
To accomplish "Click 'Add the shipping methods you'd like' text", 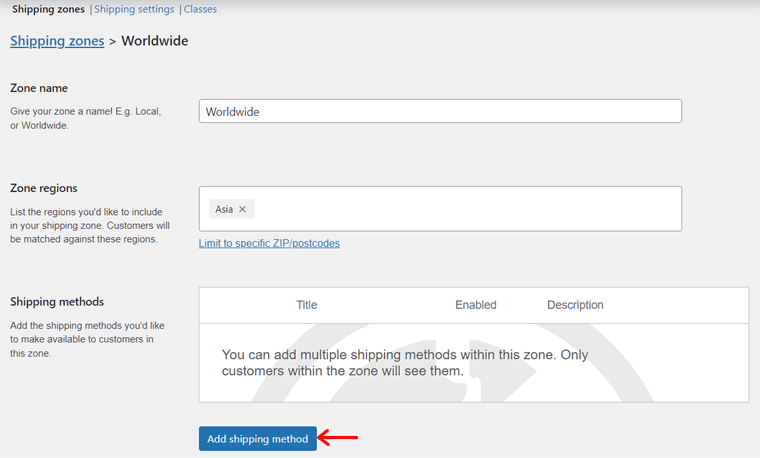I will pos(87,339).
